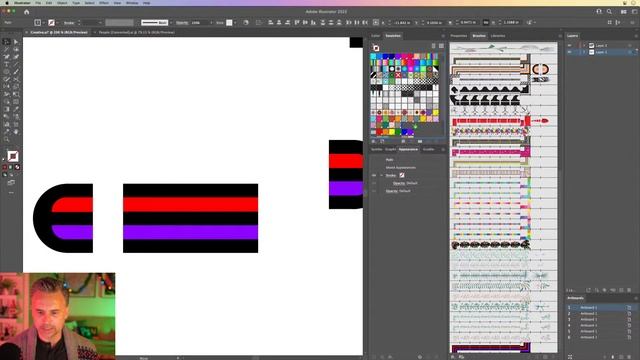Change Screen Mode from the toolbar
640x360 pixels.
click(11, 182)
